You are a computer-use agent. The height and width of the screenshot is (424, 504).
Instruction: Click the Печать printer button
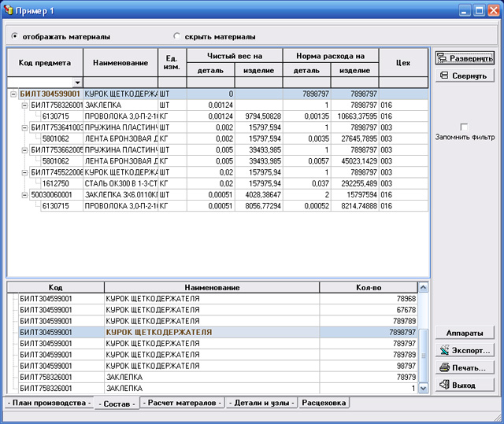pos(465,367)
